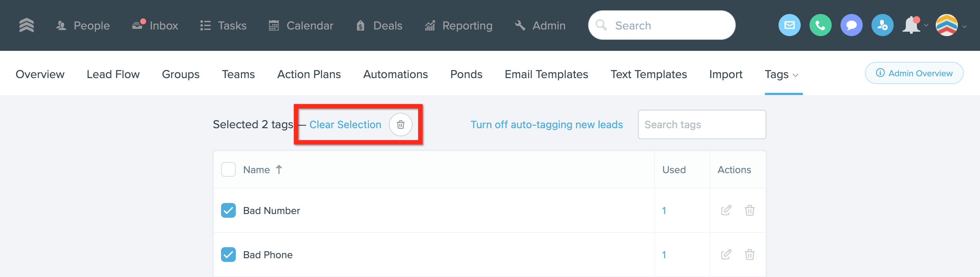Viewport: 980px width, 277px height.
Task: Sort tags by Name column arrow
Action: coord(279,169)
